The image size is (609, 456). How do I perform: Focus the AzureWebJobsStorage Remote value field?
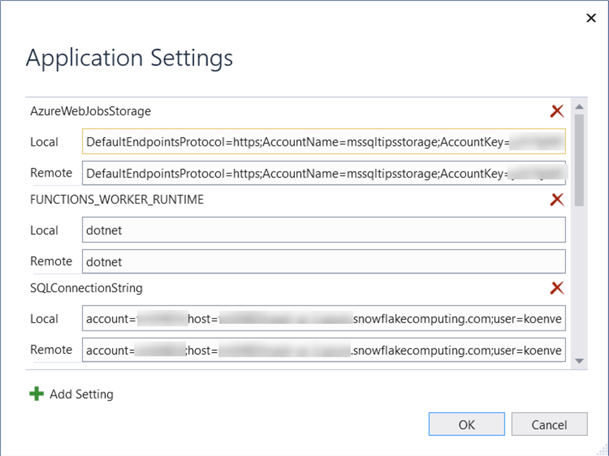324,173
